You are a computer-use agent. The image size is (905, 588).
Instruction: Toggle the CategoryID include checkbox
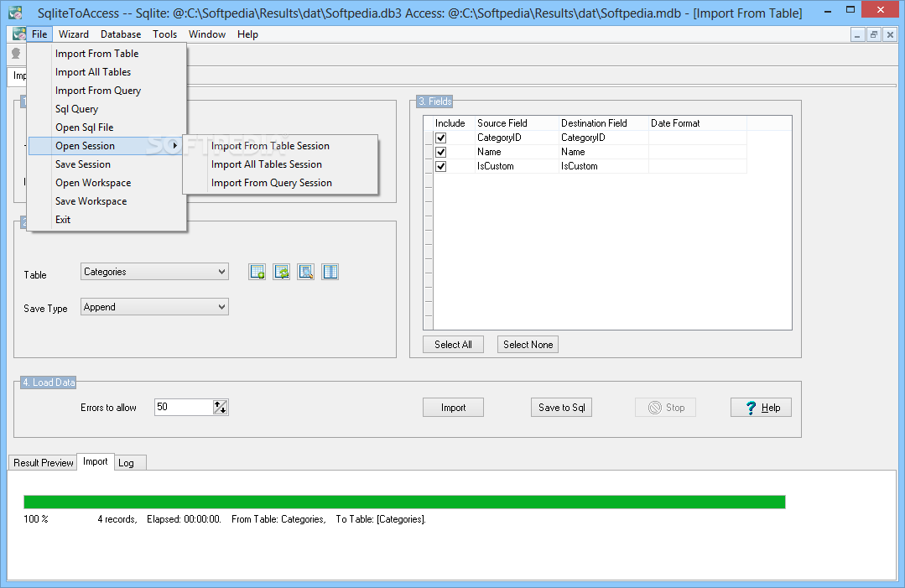point(441,138)
